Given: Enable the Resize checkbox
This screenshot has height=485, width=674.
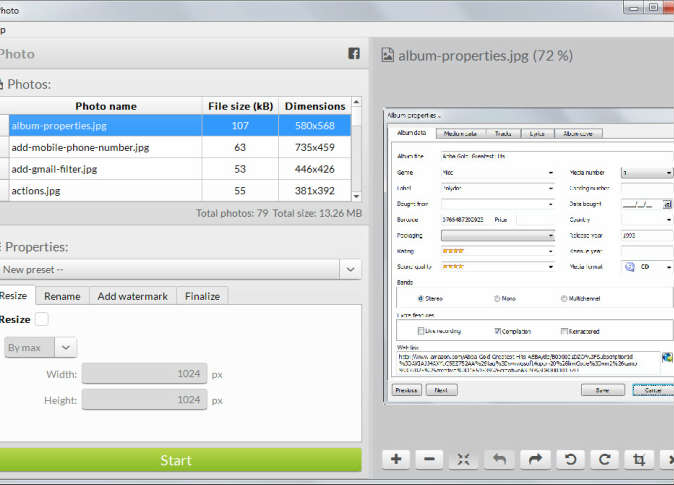Looking at the screenshot, I should [42, 319].
